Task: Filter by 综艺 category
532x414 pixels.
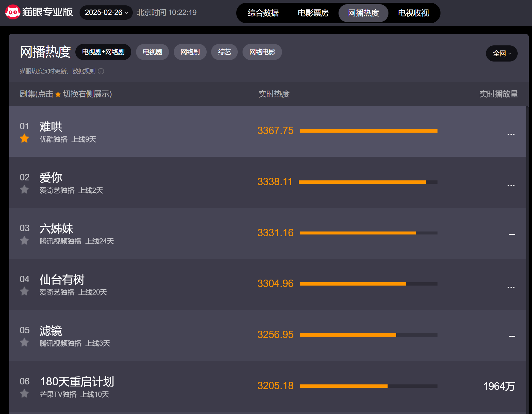Action: point(224,52)
